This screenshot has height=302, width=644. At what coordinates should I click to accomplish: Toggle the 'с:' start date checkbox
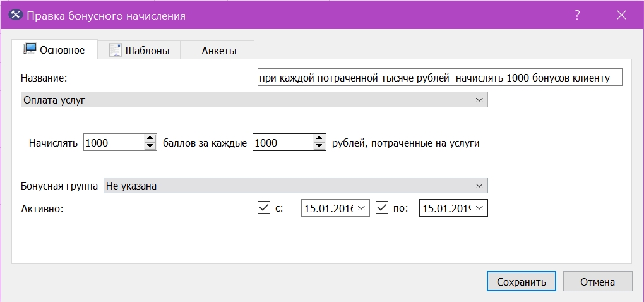click(x=264, y=207)
